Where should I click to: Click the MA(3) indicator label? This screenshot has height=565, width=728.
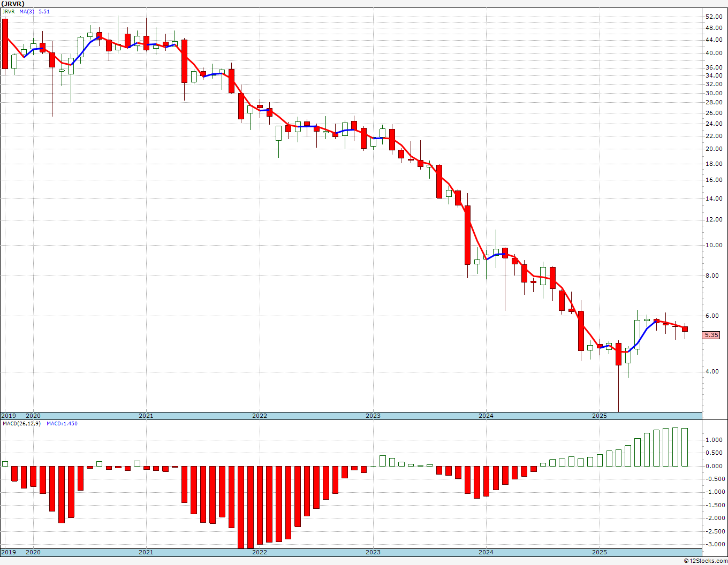point(27,11)
